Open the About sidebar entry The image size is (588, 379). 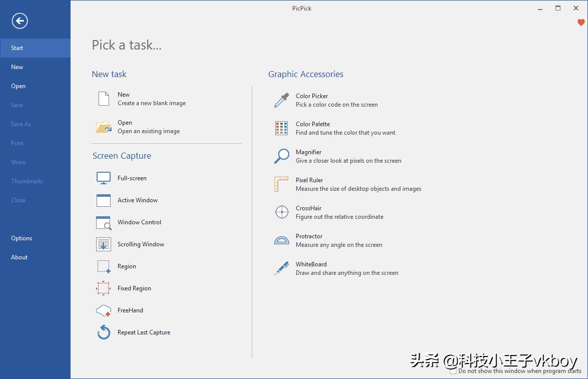coord(35,257)
